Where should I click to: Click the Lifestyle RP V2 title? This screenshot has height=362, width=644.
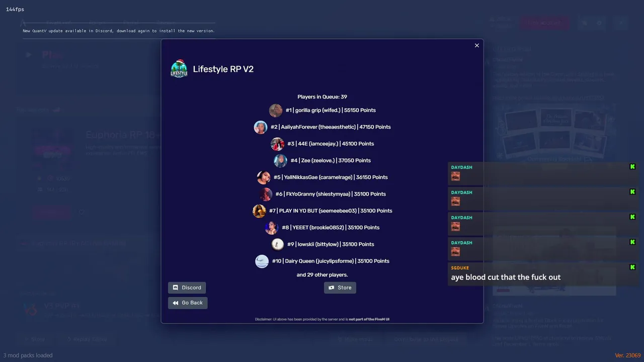tap(223, 69)
